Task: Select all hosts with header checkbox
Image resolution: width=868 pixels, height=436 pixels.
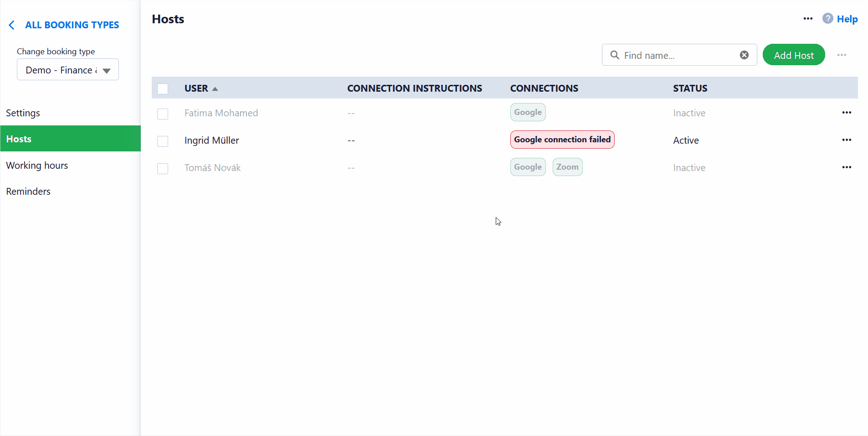Action: point(163,89)
